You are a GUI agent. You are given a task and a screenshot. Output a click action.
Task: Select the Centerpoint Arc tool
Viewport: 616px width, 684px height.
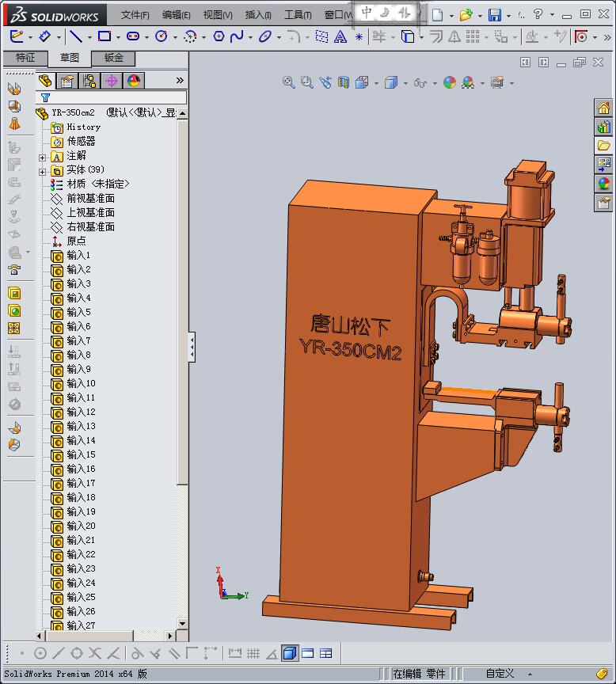(x=190, y=36)
